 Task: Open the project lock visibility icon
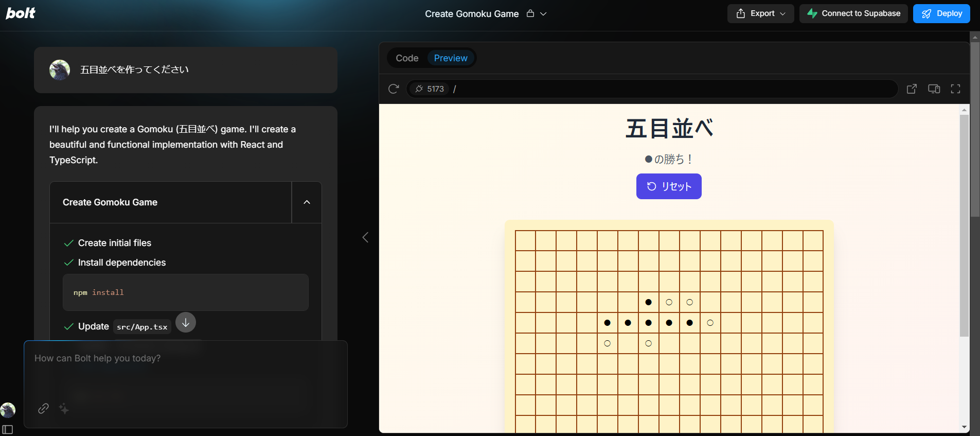[530, 14]
